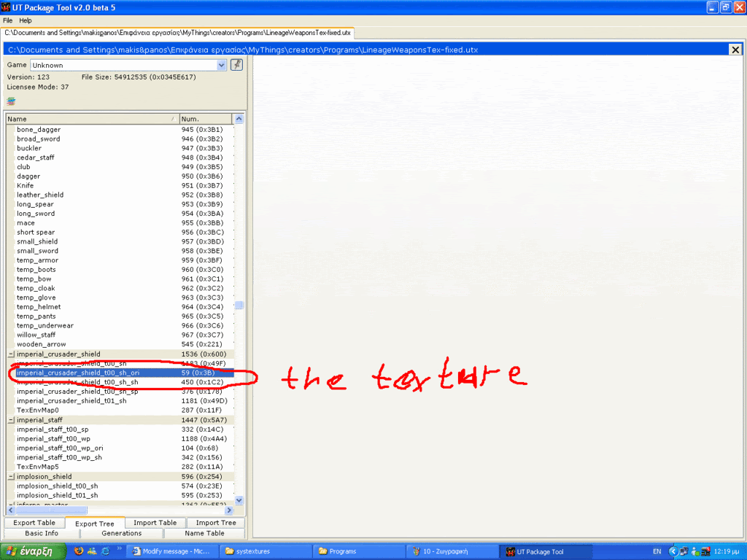The height and width of the screenshot is (560, 747).
Task: Click the Windows Start button
Action: tap(29, 551)
